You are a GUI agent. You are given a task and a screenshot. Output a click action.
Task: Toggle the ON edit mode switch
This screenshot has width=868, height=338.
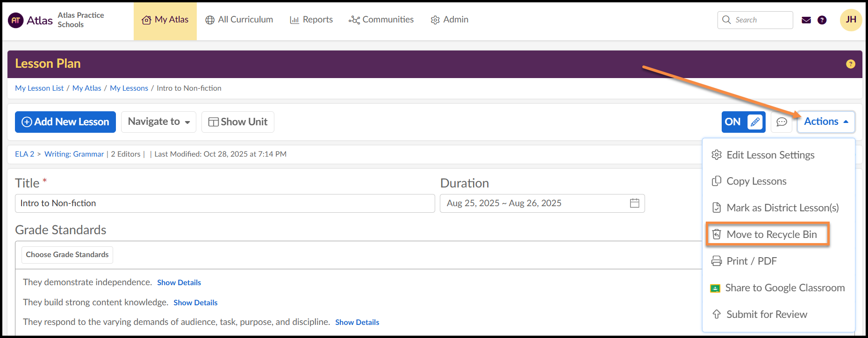[743, 122]
